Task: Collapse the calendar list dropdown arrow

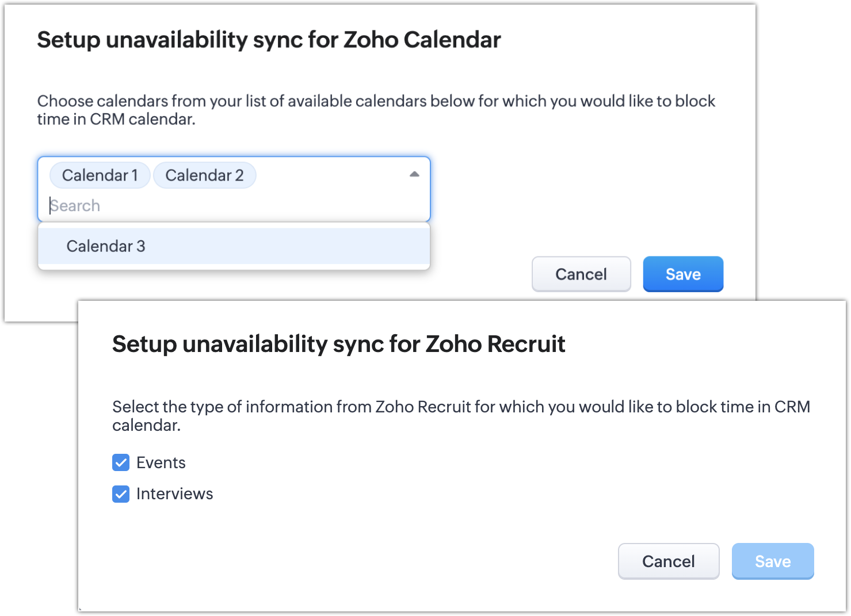Action: click(x=414, y=174)
